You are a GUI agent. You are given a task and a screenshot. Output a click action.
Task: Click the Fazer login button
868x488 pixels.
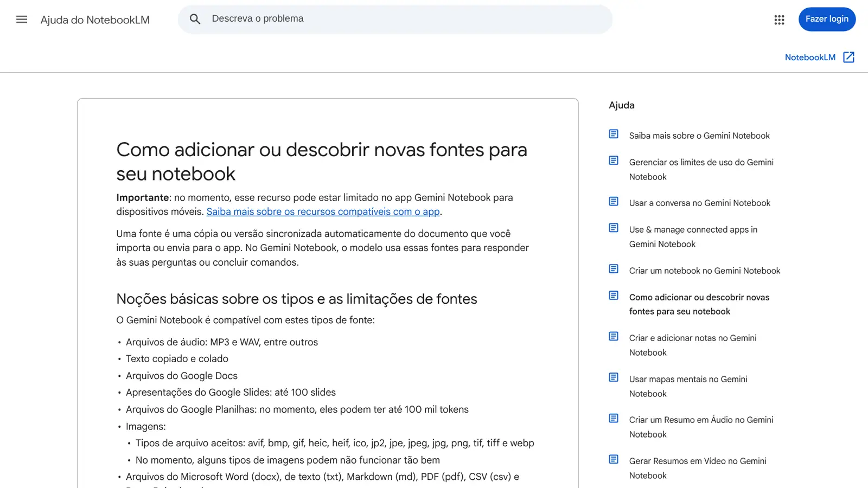click(x=827, y=19)
